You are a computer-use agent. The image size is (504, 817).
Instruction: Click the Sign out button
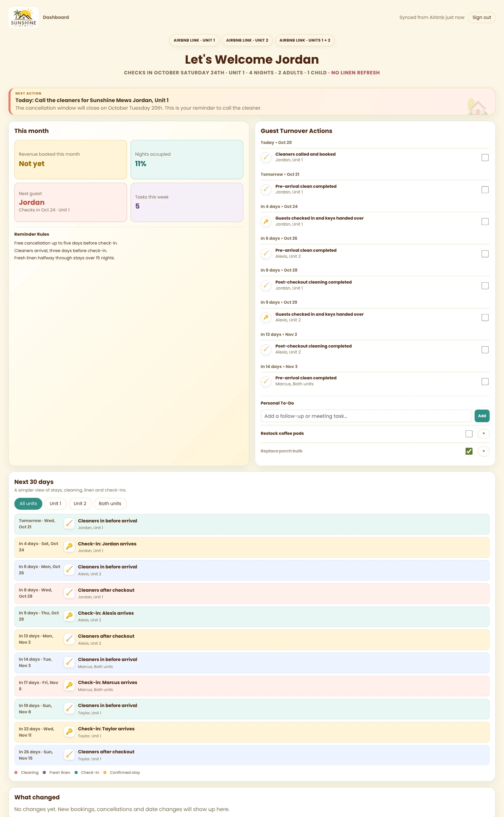481,17
